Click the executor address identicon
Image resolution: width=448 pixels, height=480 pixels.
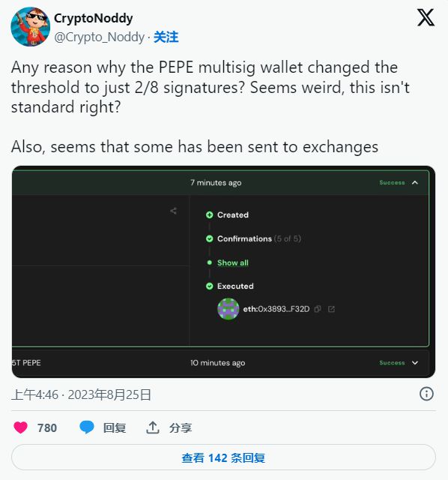click(228, 309)
